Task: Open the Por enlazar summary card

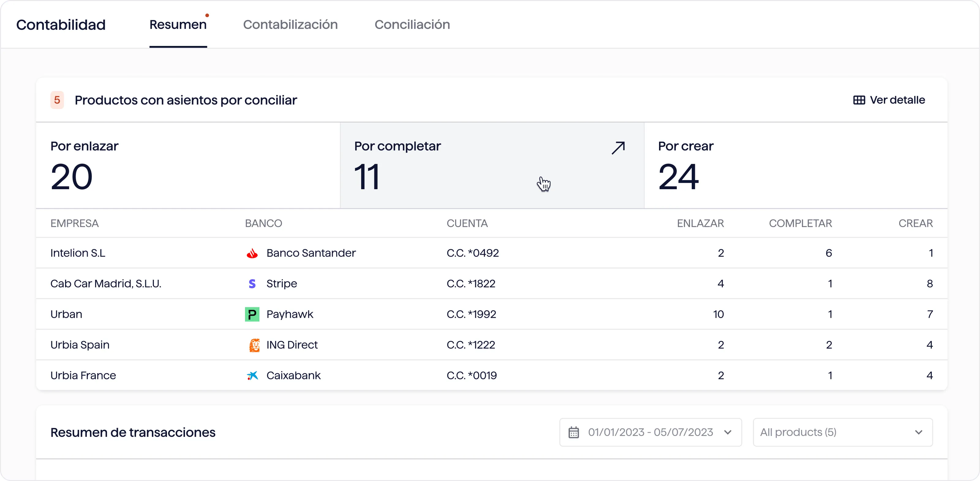Action: click(187, 165)
